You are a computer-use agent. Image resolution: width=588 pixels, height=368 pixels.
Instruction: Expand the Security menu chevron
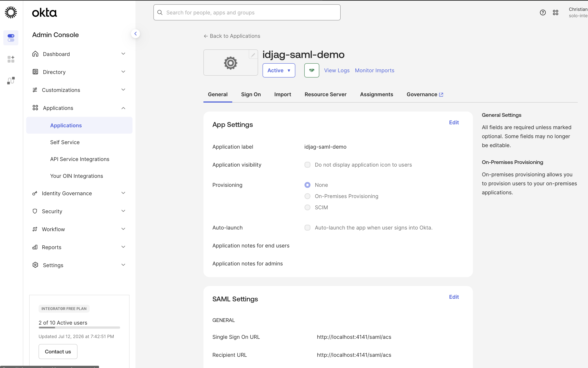coord(123,211)
